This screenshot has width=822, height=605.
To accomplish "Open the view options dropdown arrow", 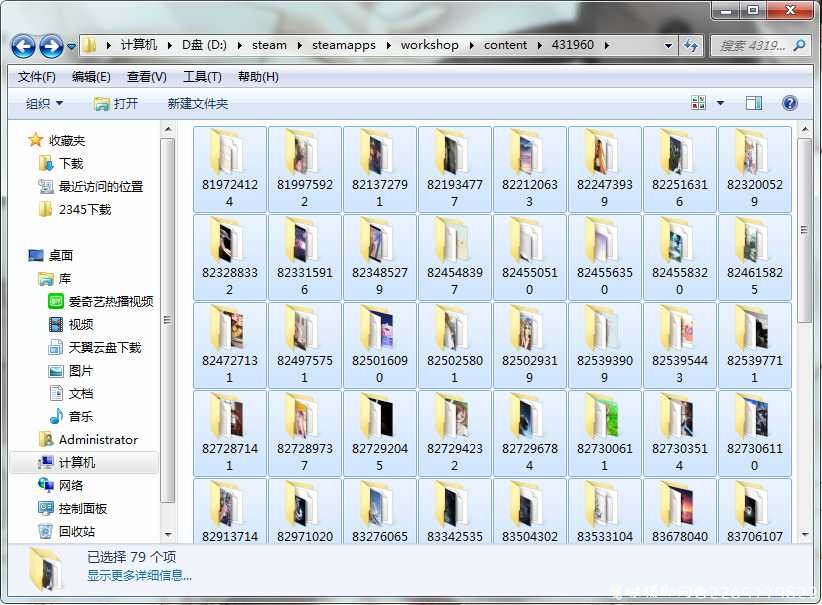I will tap(720, 103).
